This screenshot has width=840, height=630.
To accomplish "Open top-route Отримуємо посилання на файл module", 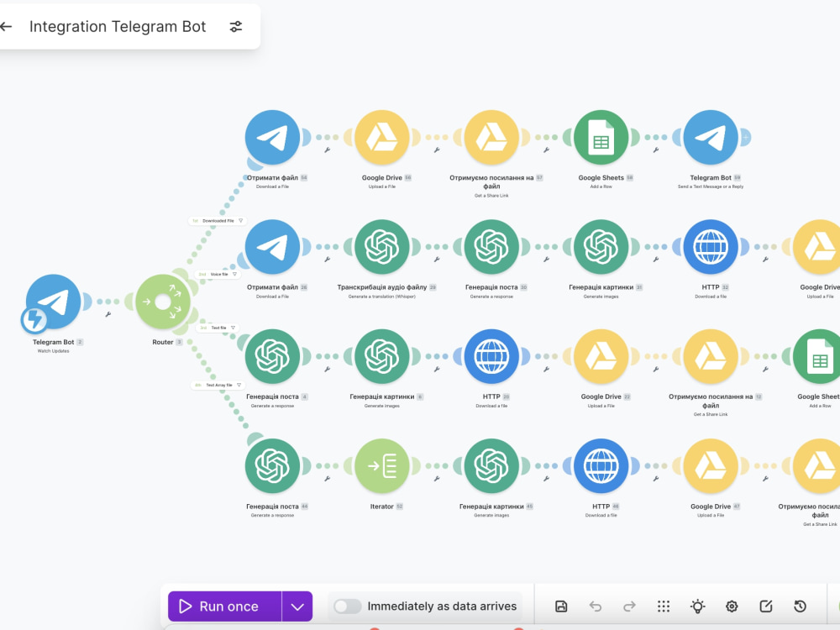I will pyautogui.click(x=491, y=137).
